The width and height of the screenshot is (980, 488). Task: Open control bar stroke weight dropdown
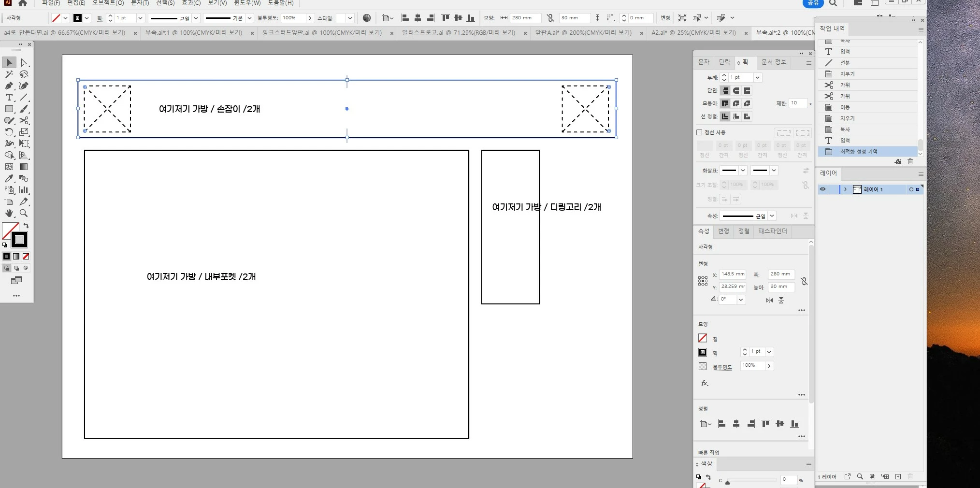point(140,18)
